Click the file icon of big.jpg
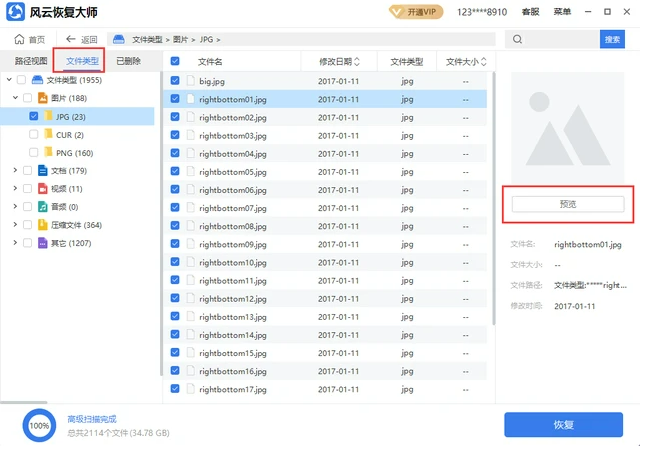Viewport: 649px width, 452px height. click(x=190, y=81)
